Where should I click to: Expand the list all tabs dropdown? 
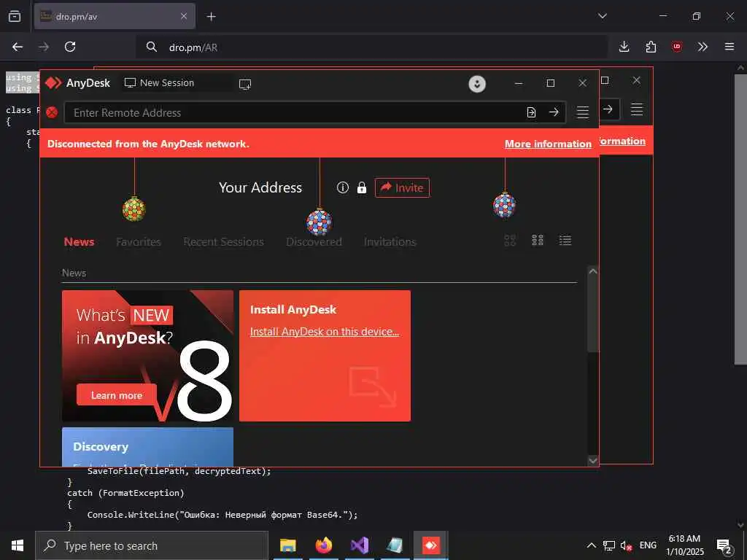tap(602, 16)
